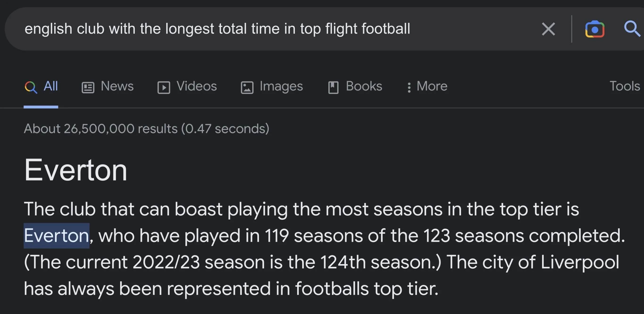Click the bookmark icon beside Books

pyautogui.click(x=333, y=87)
